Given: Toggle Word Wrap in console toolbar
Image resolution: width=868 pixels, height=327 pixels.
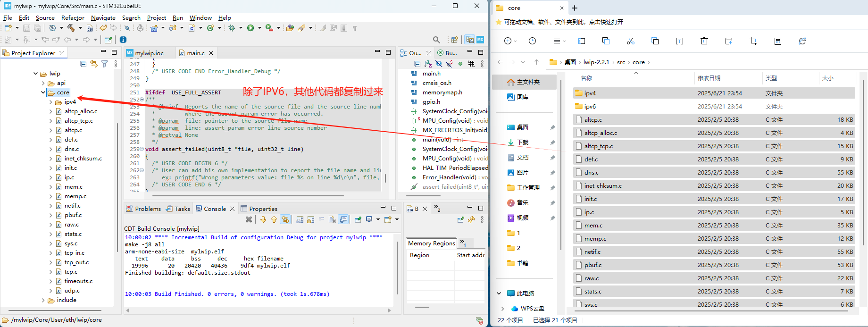Looking at the screenshot, I should pos(322,219).
